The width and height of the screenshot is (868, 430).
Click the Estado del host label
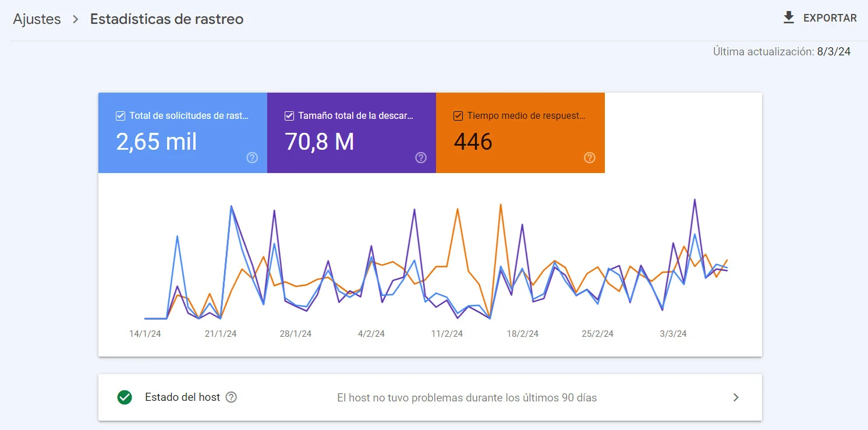[182, 397]
